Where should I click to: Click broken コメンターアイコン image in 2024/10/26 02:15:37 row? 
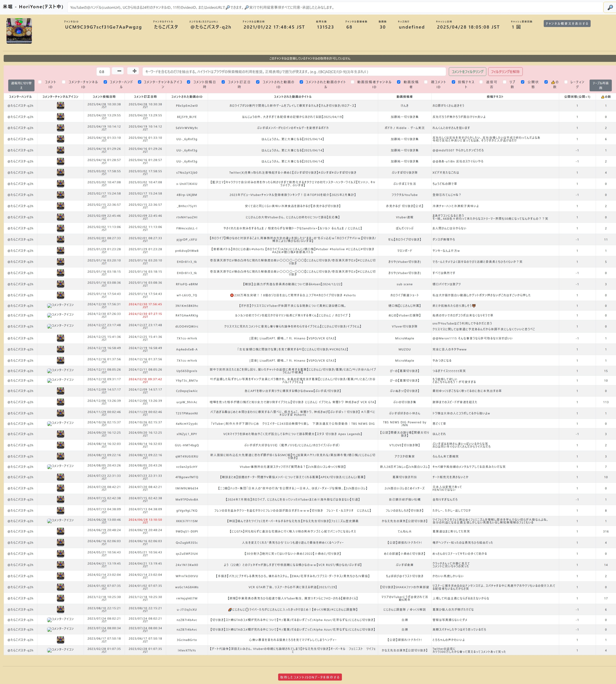(61, 423)
